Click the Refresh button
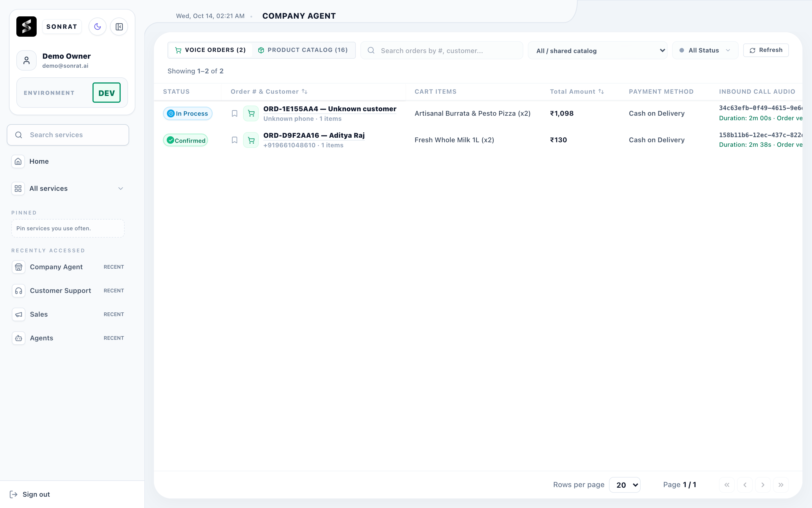 [766, 50]
